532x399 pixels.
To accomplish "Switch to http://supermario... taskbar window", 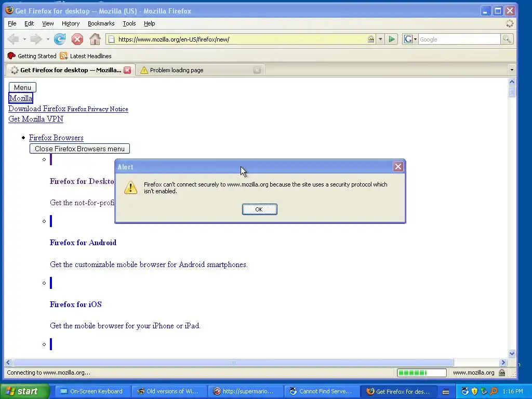I will click(245, 392).
